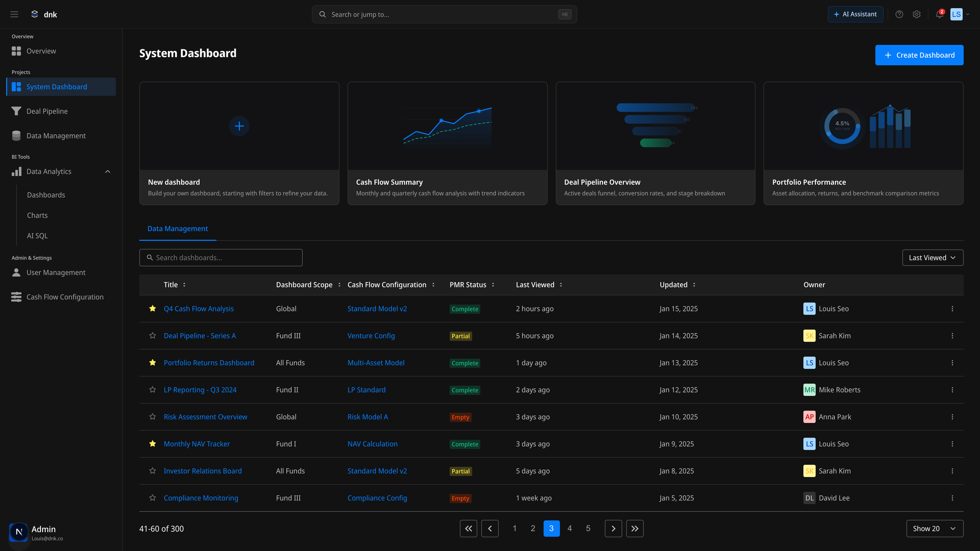Select the Data Management tab
The width and height of the screenshot is (980, 551).
point(178,229)
